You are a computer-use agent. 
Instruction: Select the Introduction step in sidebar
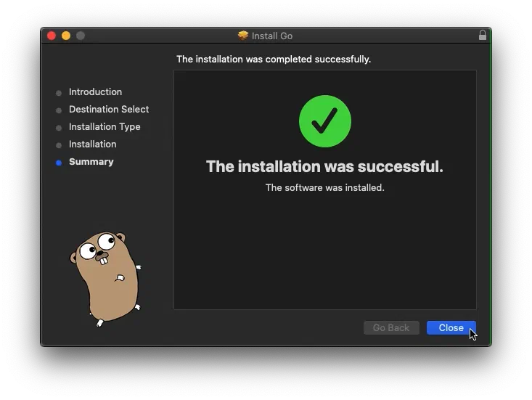pos(95,92)
